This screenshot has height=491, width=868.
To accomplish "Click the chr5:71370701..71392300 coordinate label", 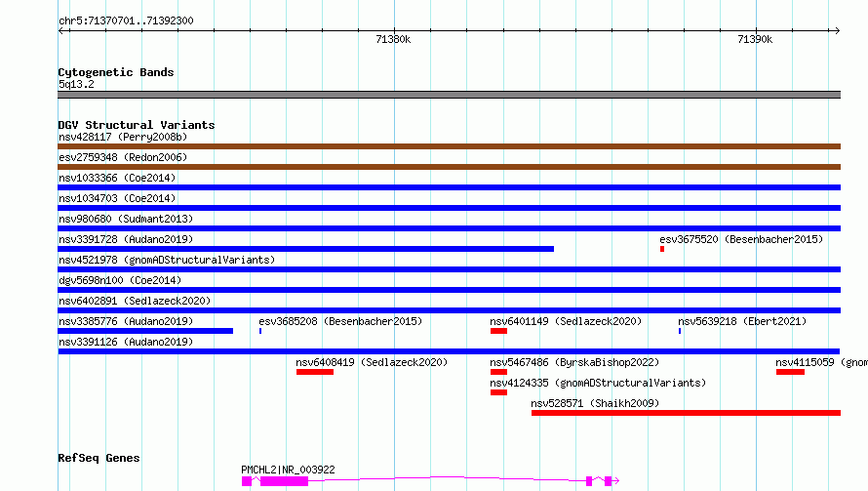I will pyautogui.click(x=126, y=21).
